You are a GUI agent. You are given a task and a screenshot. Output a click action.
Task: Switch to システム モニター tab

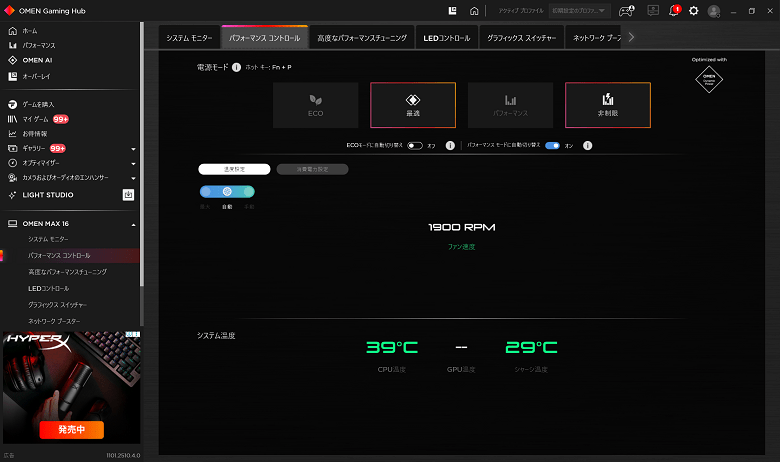pyautogui.click(x=189, y=38)
